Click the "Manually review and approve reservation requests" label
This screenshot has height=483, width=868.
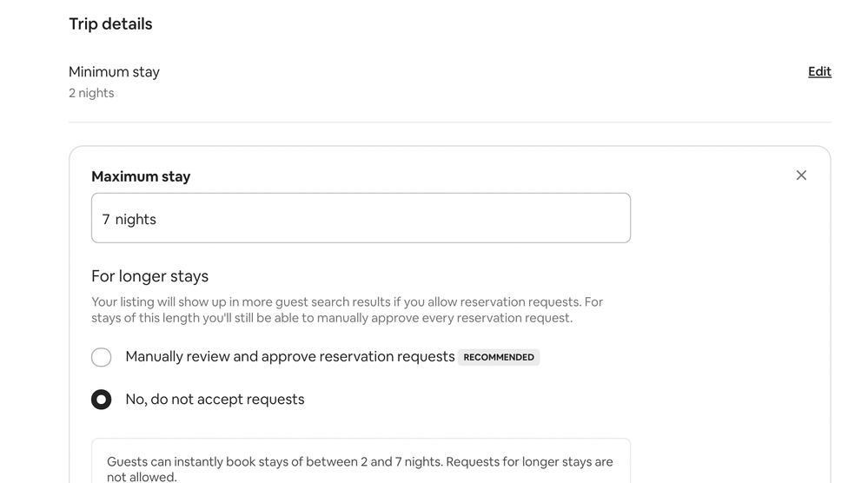[x=290, y=356]
